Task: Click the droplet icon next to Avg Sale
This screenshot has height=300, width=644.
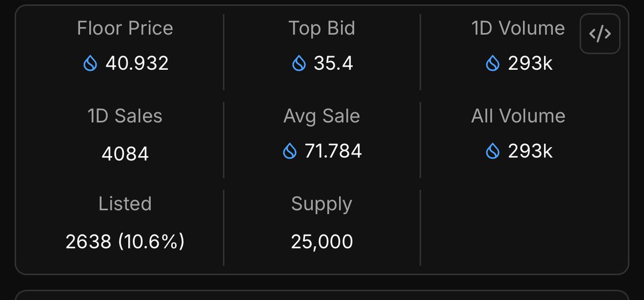Action: tap(289, 152)
